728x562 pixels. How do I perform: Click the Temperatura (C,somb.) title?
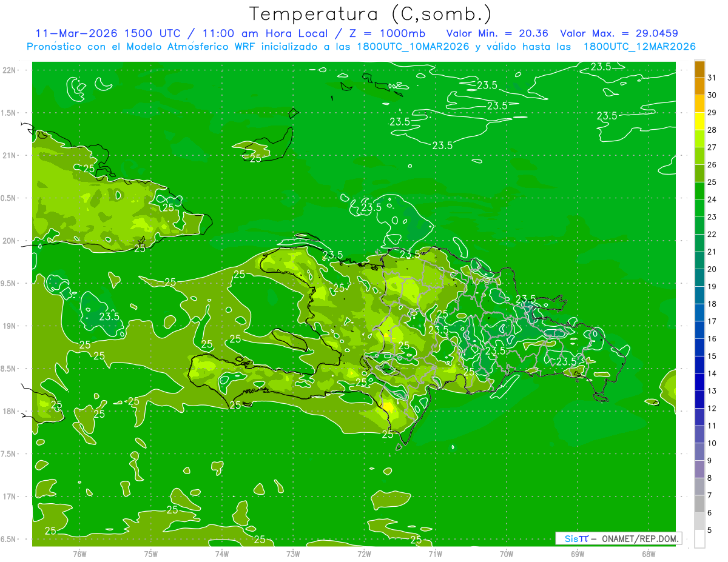[x=370, y=13]
